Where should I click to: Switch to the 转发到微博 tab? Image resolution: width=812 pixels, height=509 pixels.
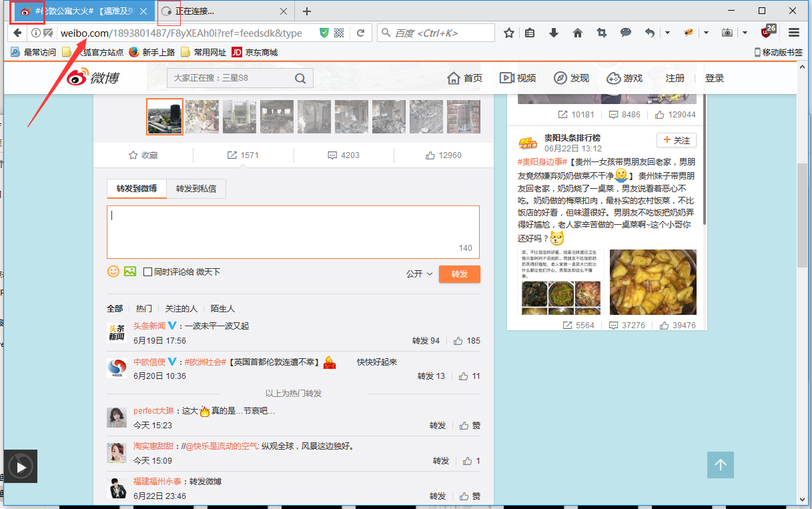pos(137,189)
